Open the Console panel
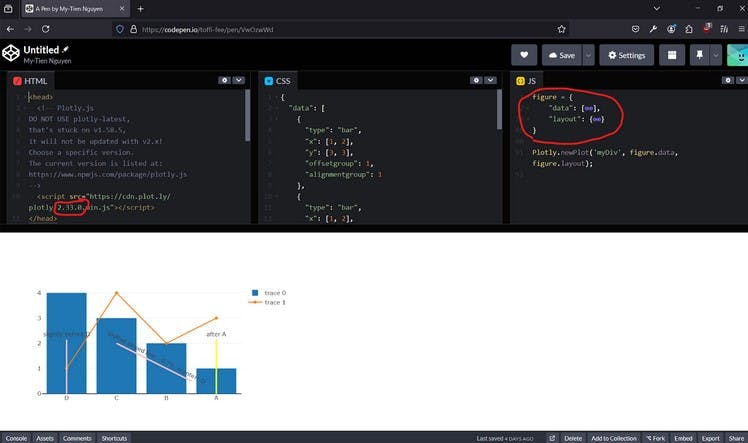The width and height of the screenshot is (748, 443). (x=16, y=438)
